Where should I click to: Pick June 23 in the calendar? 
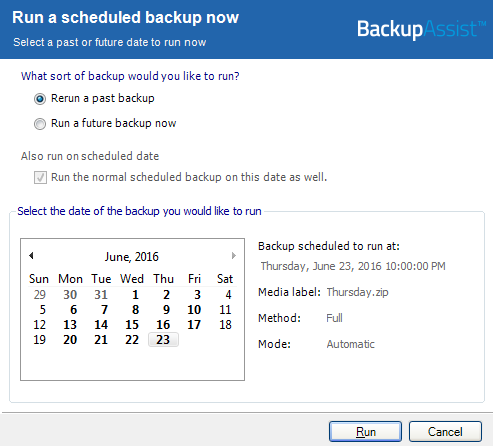pyautogui.click(x=163, y=340)
